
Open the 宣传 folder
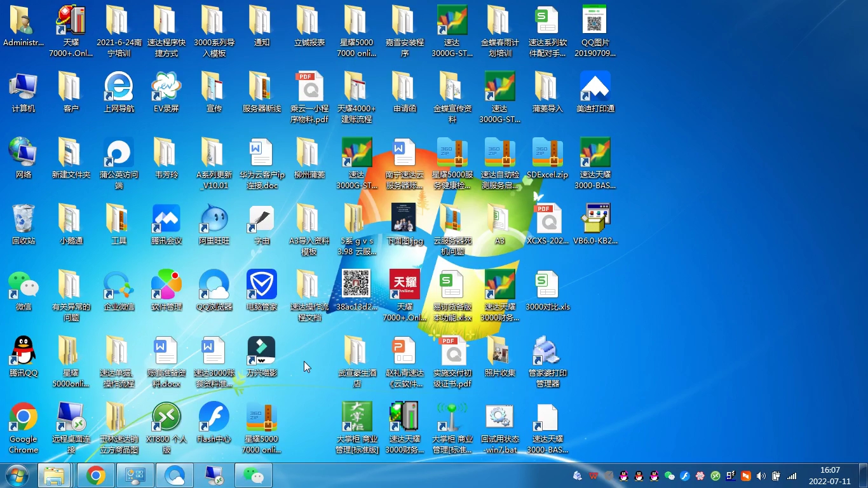click(214, 93)
